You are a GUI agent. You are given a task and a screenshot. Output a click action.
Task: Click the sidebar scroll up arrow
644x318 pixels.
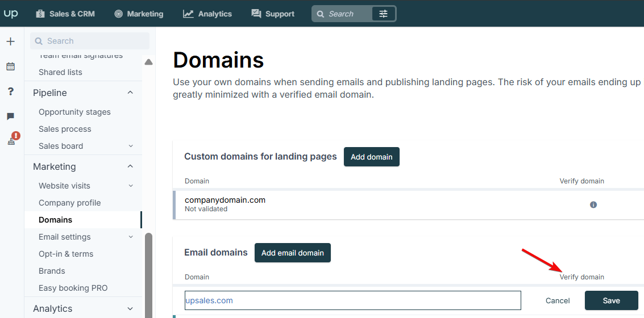[149, 62]
